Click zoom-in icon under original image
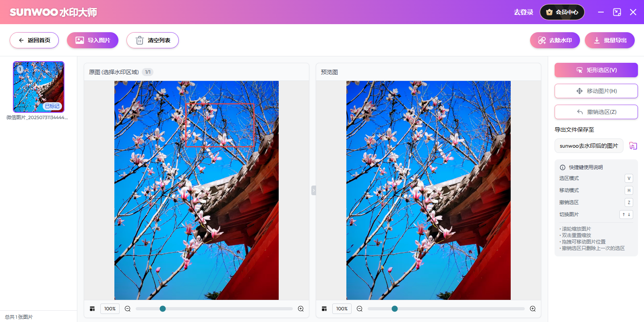This screenshot has width=644, height=322. [x=300, y=309]
